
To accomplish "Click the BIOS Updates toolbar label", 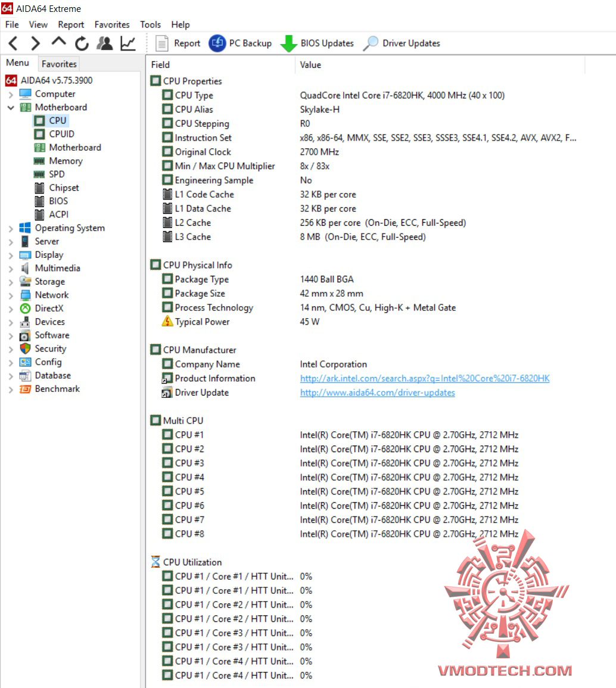I will coord(327,43).
